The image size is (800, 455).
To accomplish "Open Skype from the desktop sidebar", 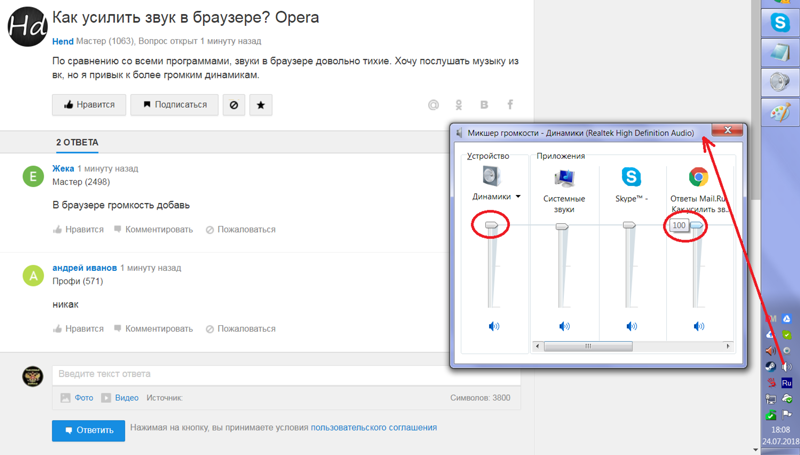I will [777, 20].
